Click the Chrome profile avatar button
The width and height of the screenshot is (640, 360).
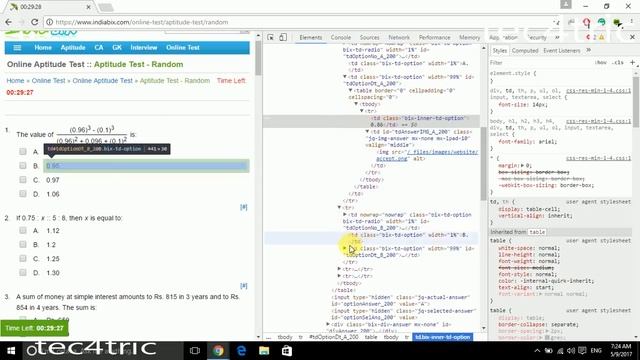pos(566,4)
